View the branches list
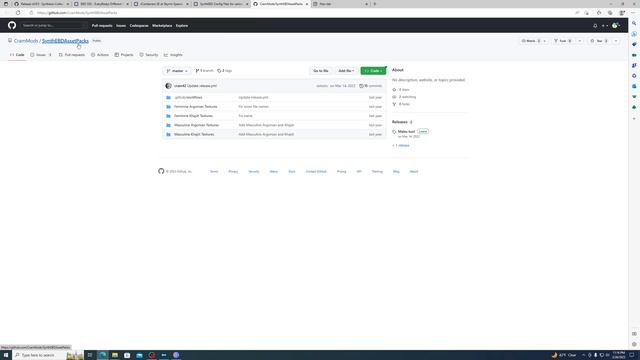This screenshot has width=640, height=360. click(204, 71)
